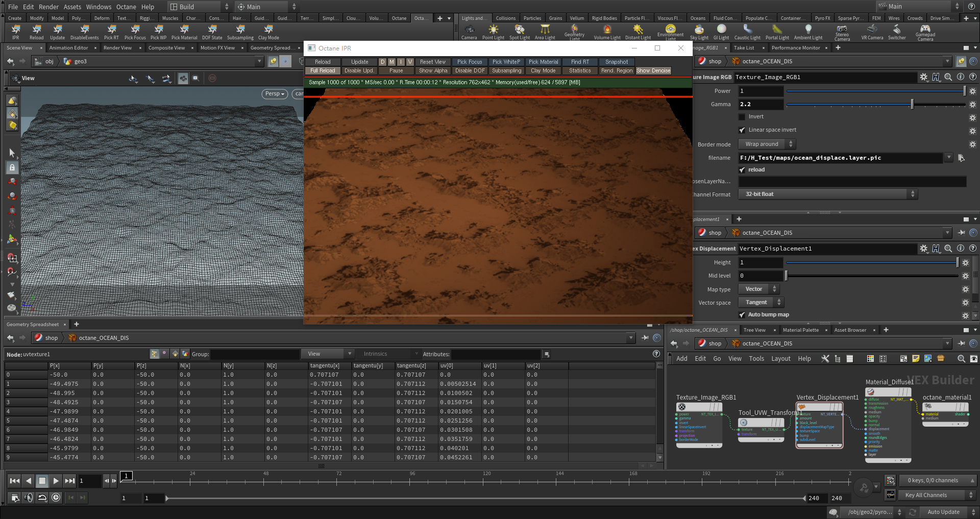Open the Octane menu in menu bar
This screenshot has width=980, height=519.
pos(126,7)
